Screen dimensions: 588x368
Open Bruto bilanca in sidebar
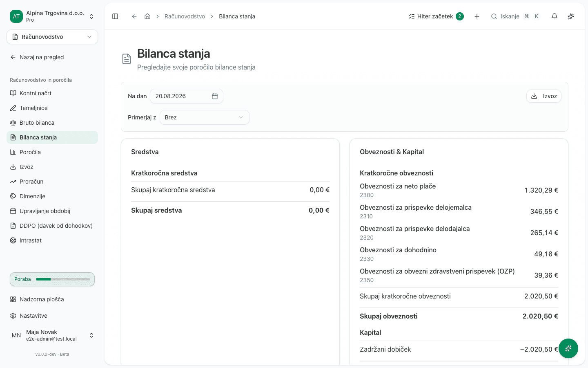pyautogui.click(x=52, y=123)
